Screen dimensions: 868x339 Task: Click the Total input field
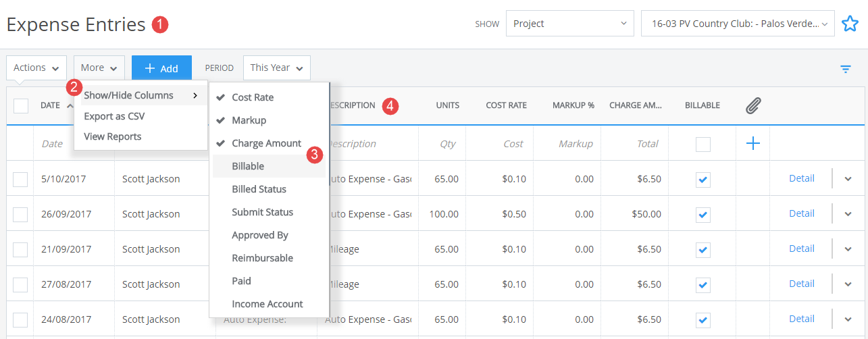click(x=634, y=144)
